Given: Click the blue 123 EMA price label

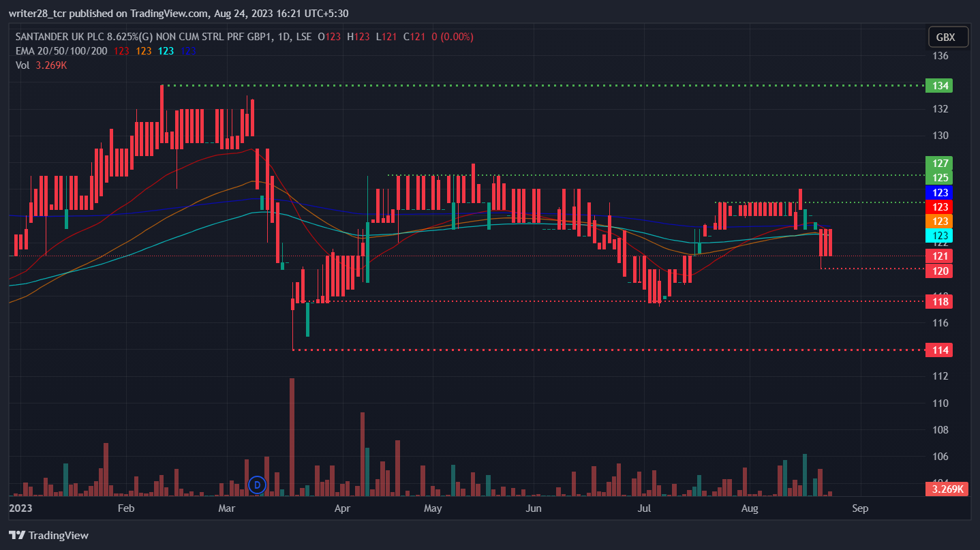Looking at the screenshot, I should click(x=938, y=192).
